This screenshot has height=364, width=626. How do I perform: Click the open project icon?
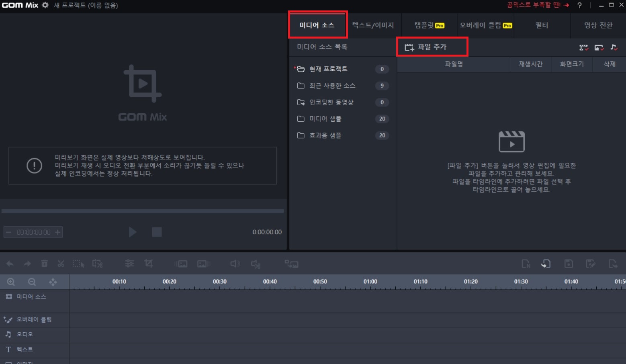pos(546,264)
